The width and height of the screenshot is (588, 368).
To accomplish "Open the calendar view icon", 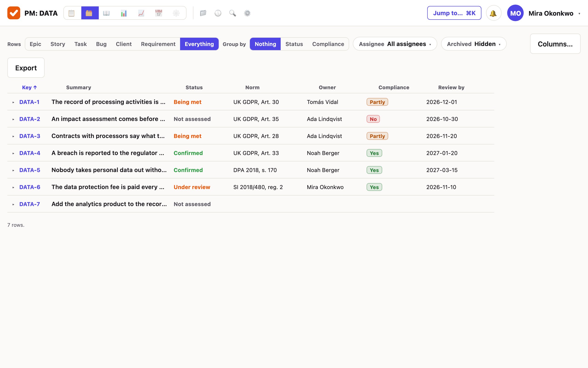I will tap(159, 13).
